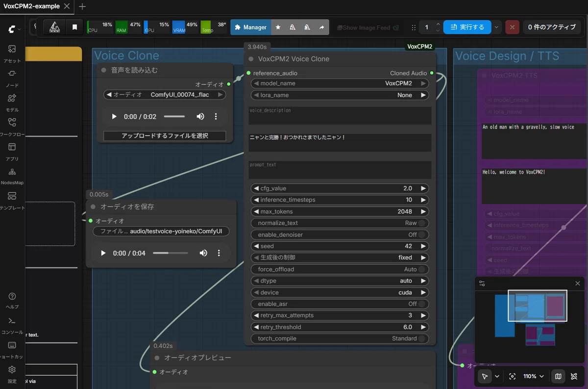588x389 pixels.
Task: Toggle force_offload Auto switch
Action: [340, 269]
